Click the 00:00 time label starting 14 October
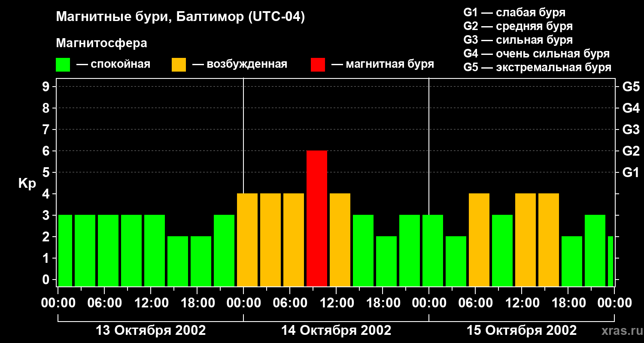Image resolution: width=644 pixels, height=343 pixels. [x=243, y=303]
